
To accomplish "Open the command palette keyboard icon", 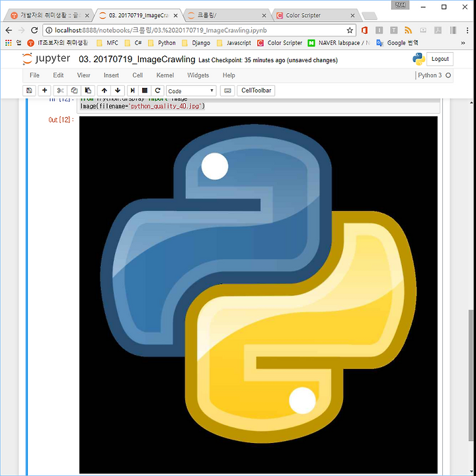I will tap(227, 91).
